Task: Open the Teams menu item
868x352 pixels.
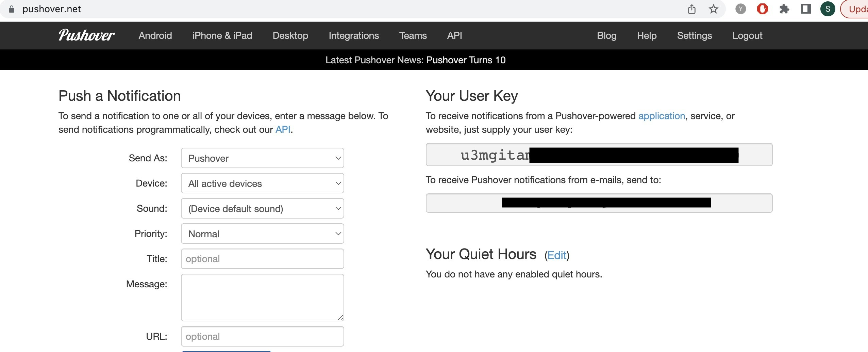Action: [x=413, y=35]
